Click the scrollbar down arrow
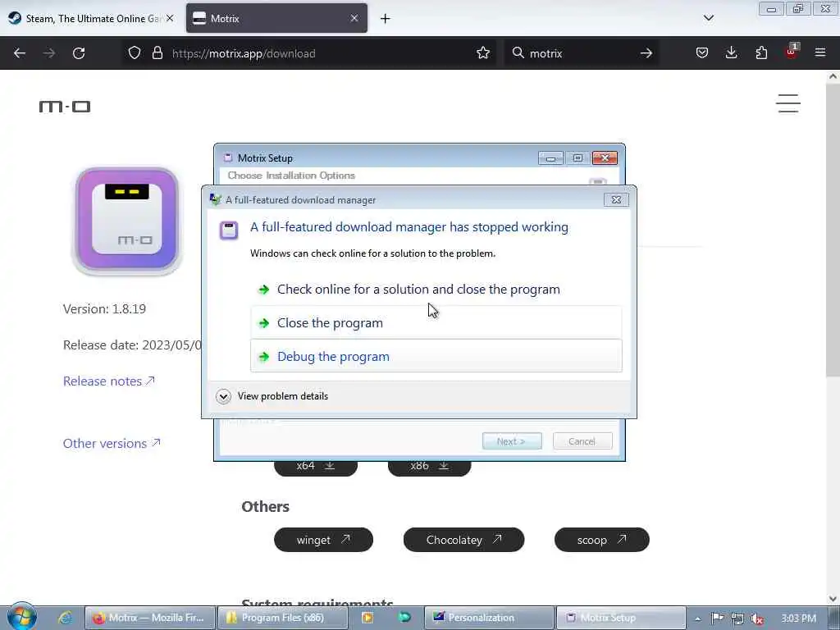Viewport: 840px width, 630px height. 833,598
